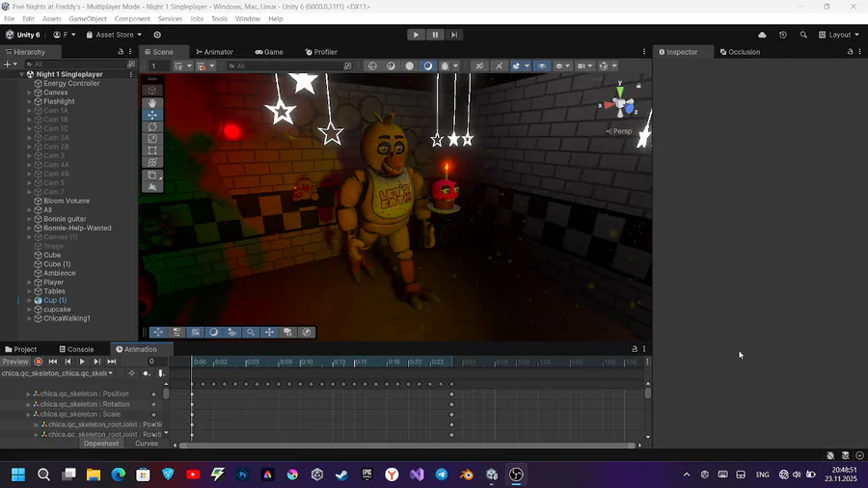868x488 pixels.
Task: Open the animation clip dropdown
Action: coord(57,373)
